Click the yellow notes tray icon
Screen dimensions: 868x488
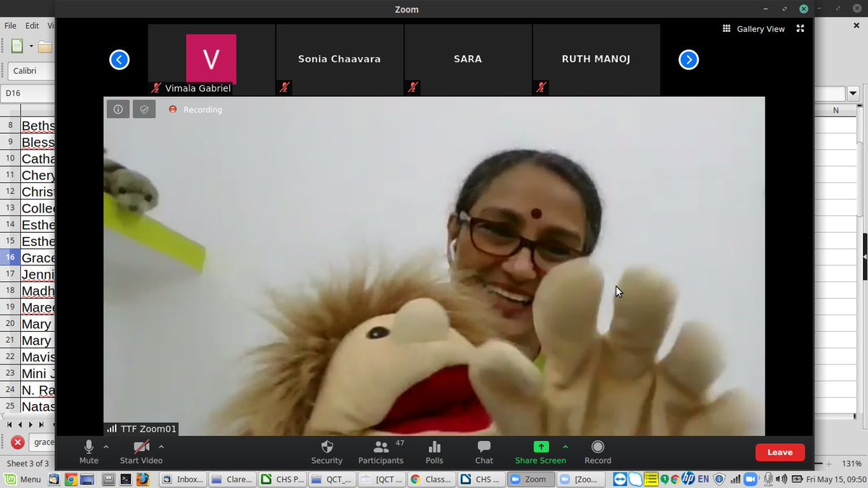(x=651, y=479)
